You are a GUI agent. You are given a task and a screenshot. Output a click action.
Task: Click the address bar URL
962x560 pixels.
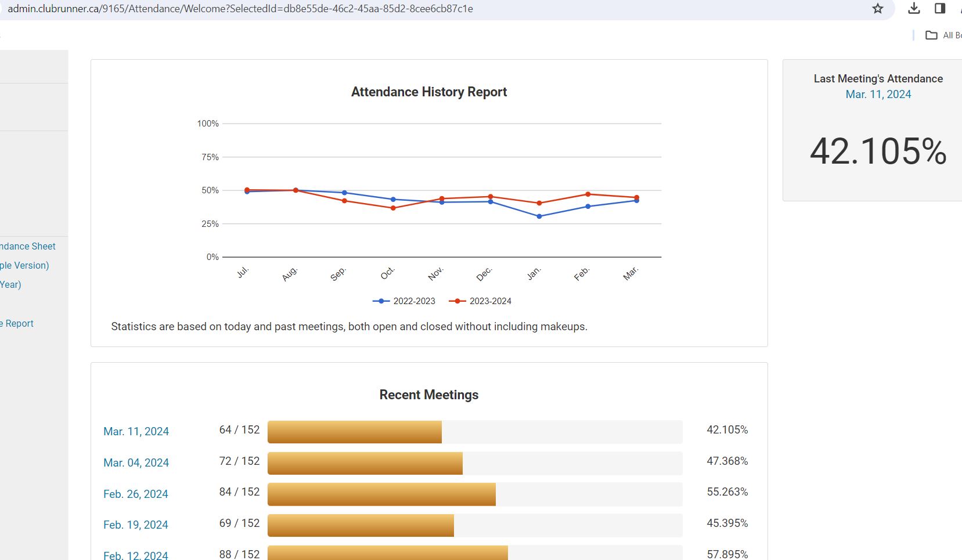pyautogui.click(x=240, y=9)
